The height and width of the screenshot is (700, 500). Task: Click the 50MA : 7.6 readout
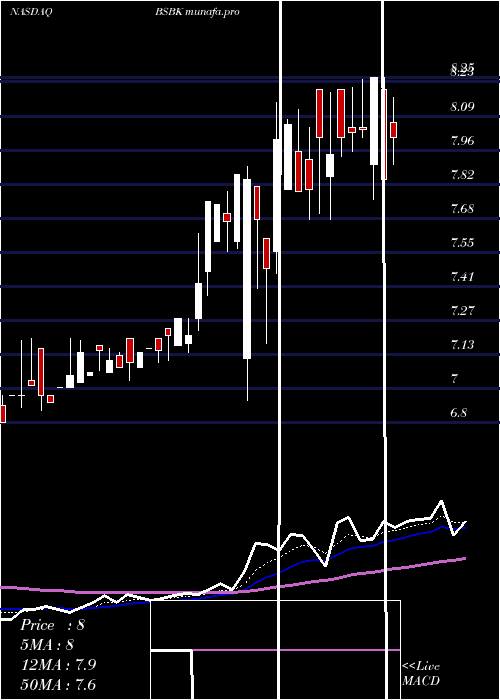coord(58,684)
